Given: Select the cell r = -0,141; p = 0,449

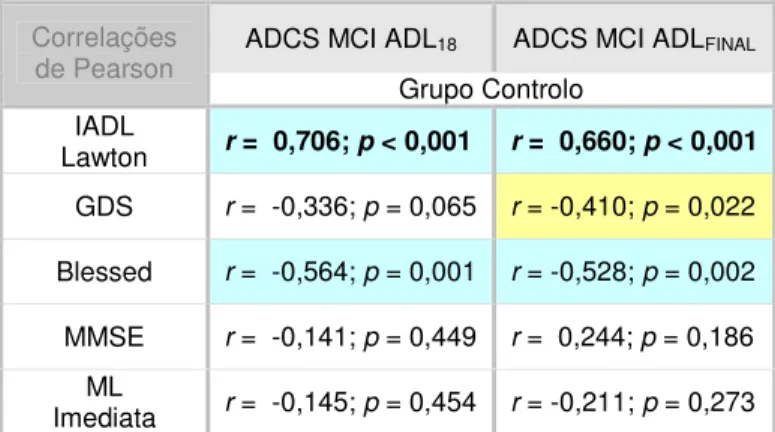Looking at the screenshot, I should coord(351,337).
